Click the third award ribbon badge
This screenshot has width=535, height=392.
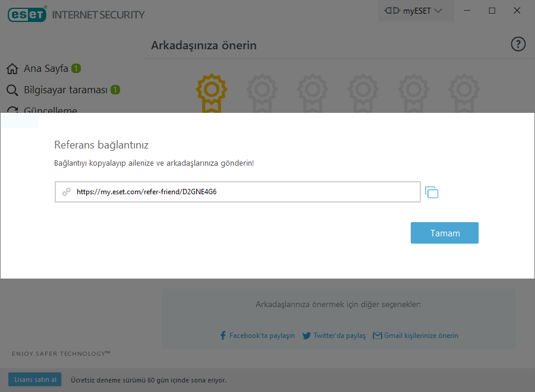click(313, 93)
